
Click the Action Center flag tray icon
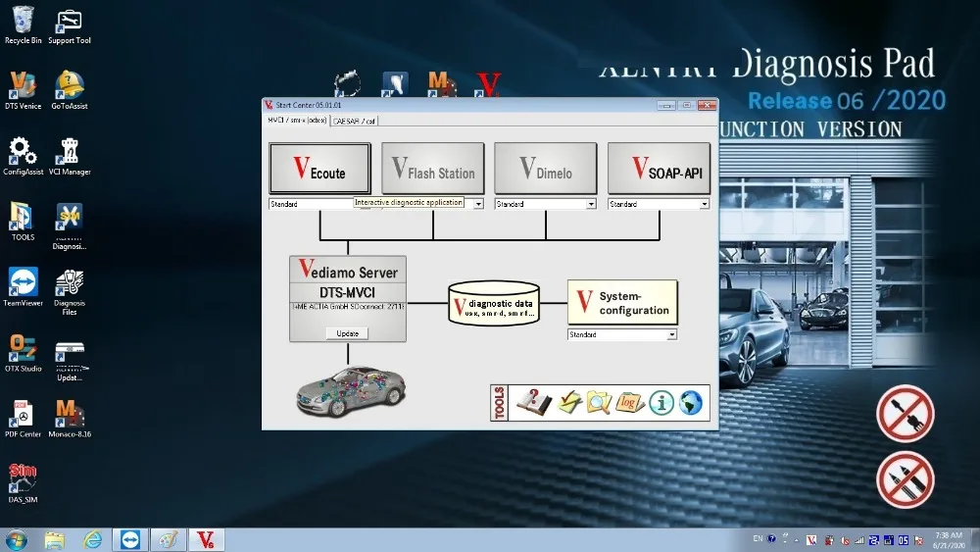tap(919, 540)
